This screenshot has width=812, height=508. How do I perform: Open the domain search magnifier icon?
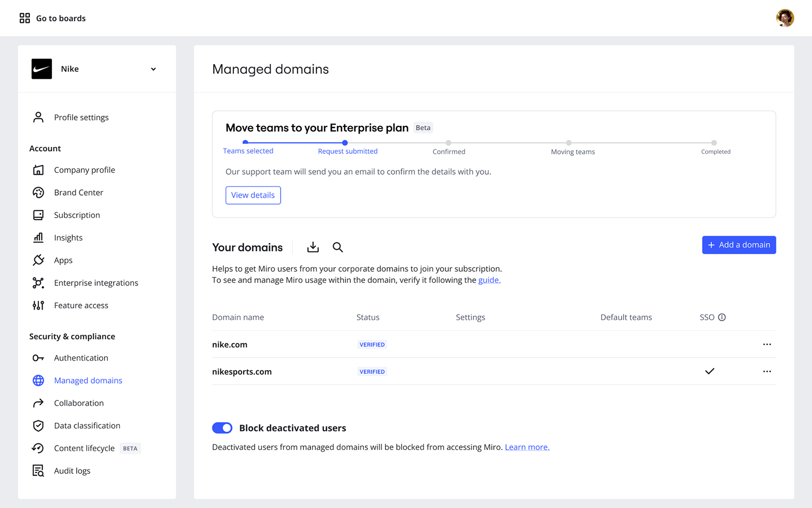pos(337,247)
